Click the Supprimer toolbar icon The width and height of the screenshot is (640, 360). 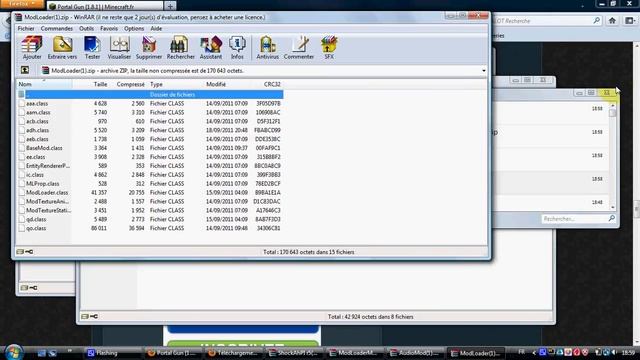tap(149, 48)
